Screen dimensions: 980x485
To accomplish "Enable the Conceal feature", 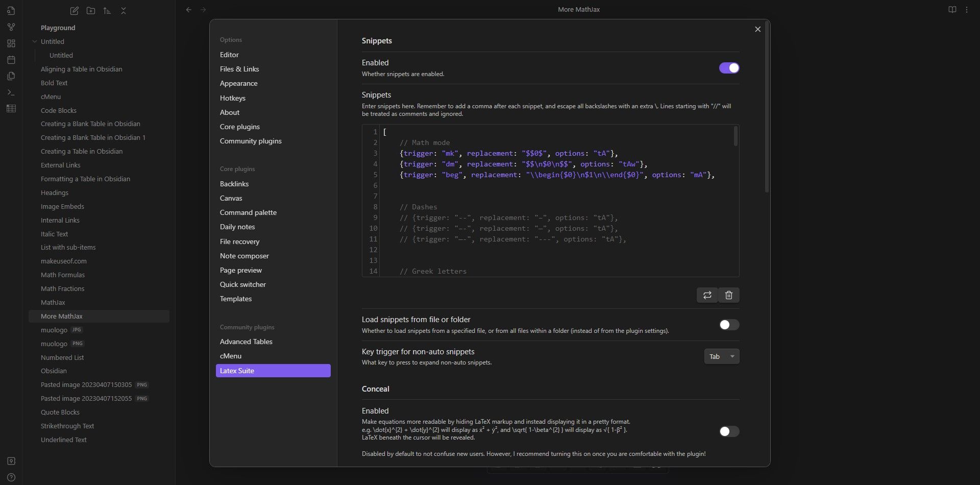I will point(729,431).
